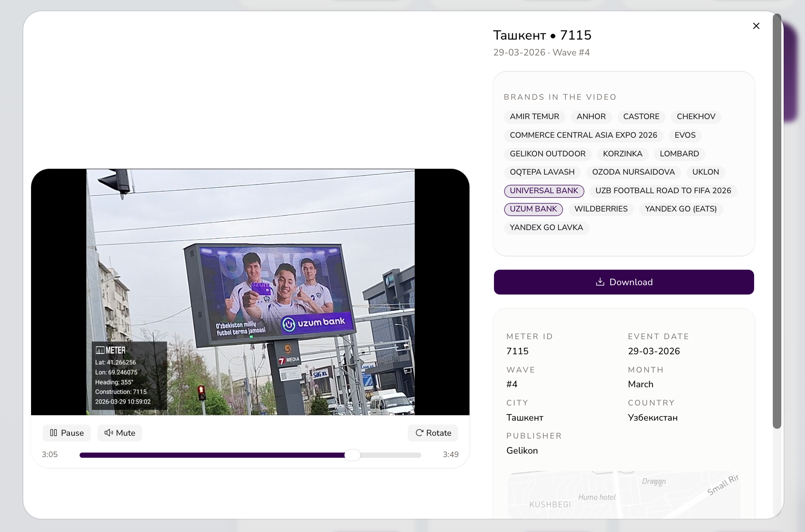
Task: Select the GELIKON OUTDOOR brand tag
Action: pyautogui.click(x=548, y=154)
